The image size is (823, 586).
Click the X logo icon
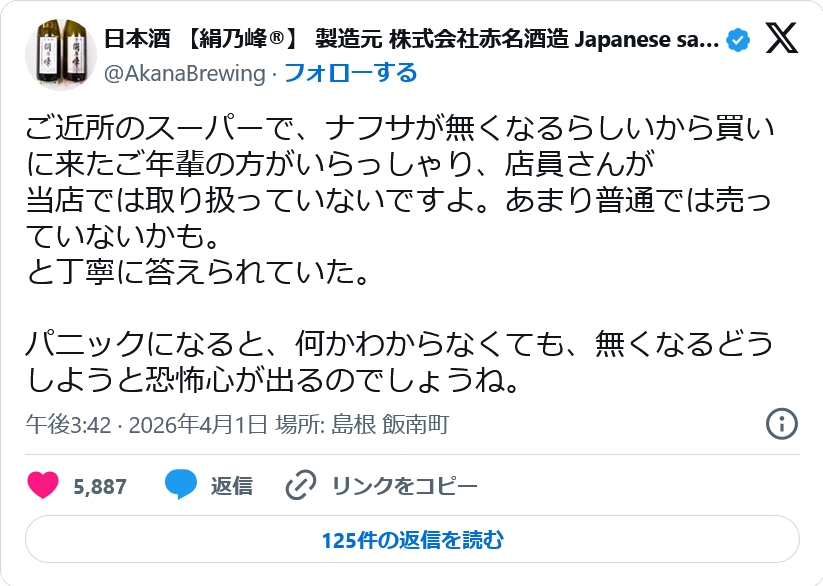pyautogui.click(x=781, y=40)
